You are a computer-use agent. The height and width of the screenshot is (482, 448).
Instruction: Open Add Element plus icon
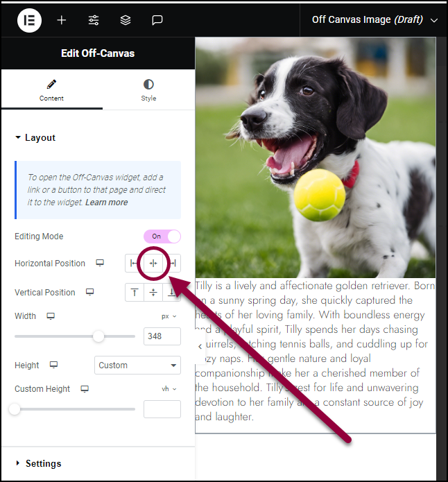62,20
